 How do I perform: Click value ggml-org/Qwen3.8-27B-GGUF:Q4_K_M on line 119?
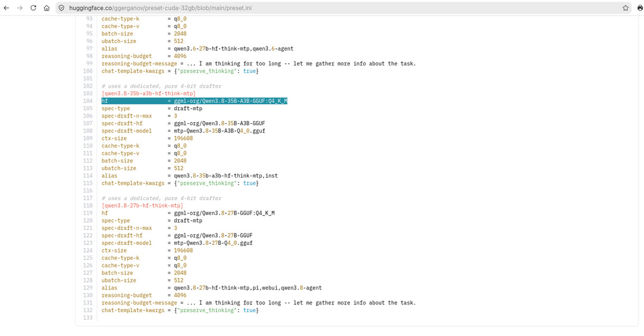coord(224,213)
